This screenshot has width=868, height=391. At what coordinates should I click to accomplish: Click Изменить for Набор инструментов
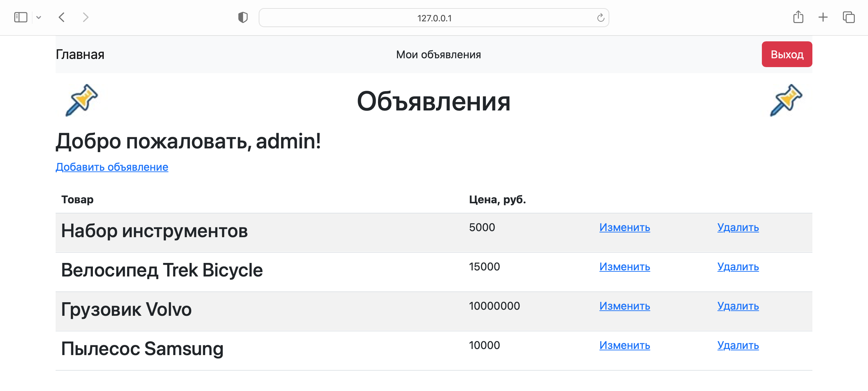click(625, 228)
